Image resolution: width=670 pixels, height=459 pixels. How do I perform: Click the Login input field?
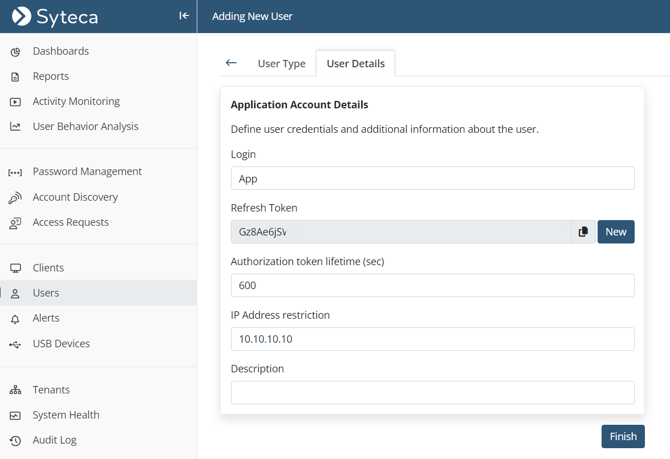coord(432,179)
